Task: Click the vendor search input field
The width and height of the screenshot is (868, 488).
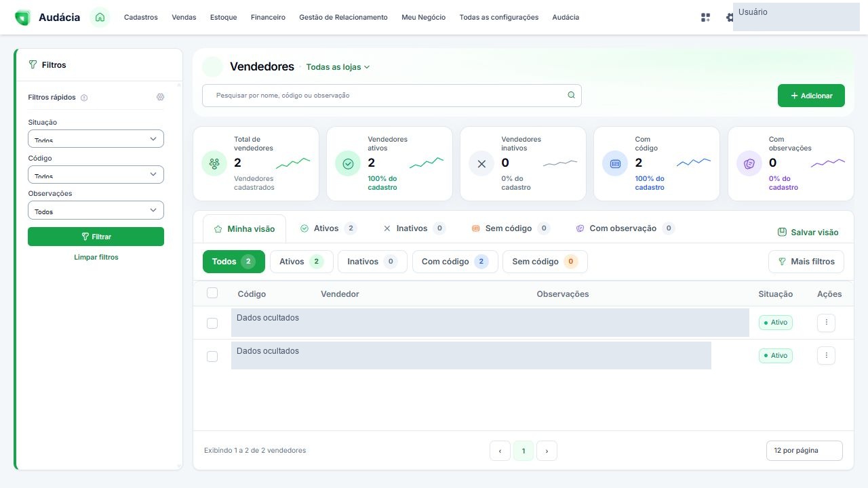Action: coord(391,96)
